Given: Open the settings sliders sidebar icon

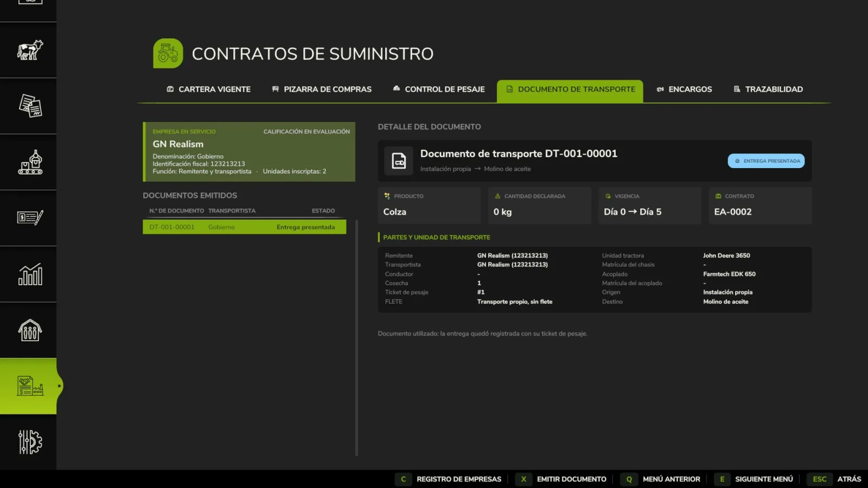Looking at the screenshot, I should point(30,442).
